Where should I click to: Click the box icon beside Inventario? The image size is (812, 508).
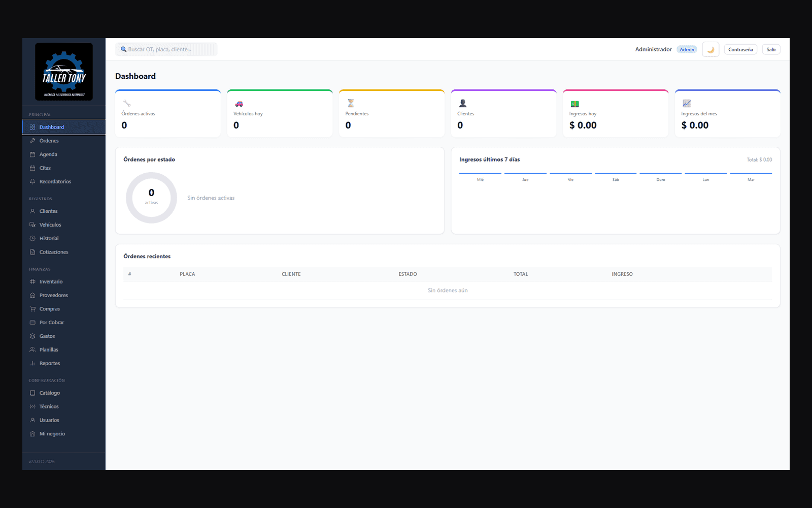pos(32,281)
